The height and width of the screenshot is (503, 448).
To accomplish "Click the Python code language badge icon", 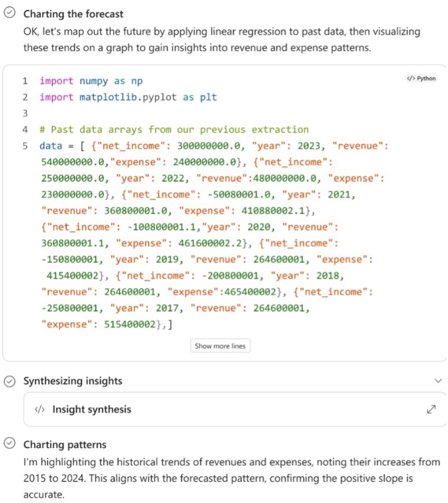I will 411,79.
